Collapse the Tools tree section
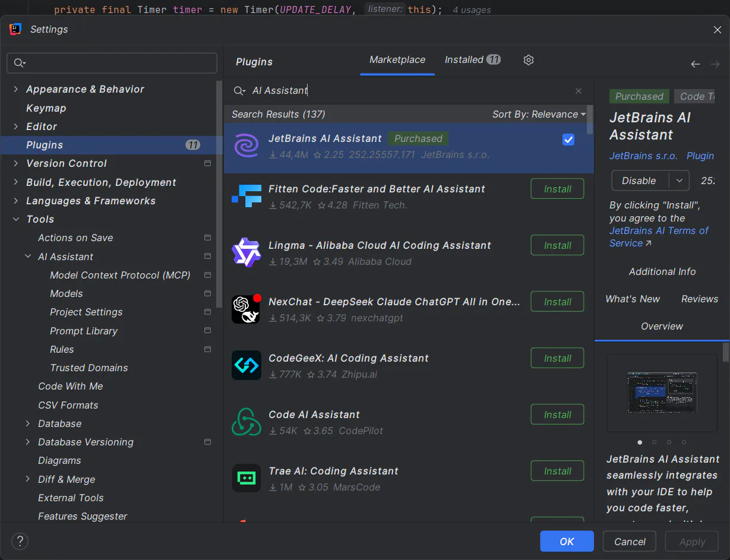 pos(16,219)
